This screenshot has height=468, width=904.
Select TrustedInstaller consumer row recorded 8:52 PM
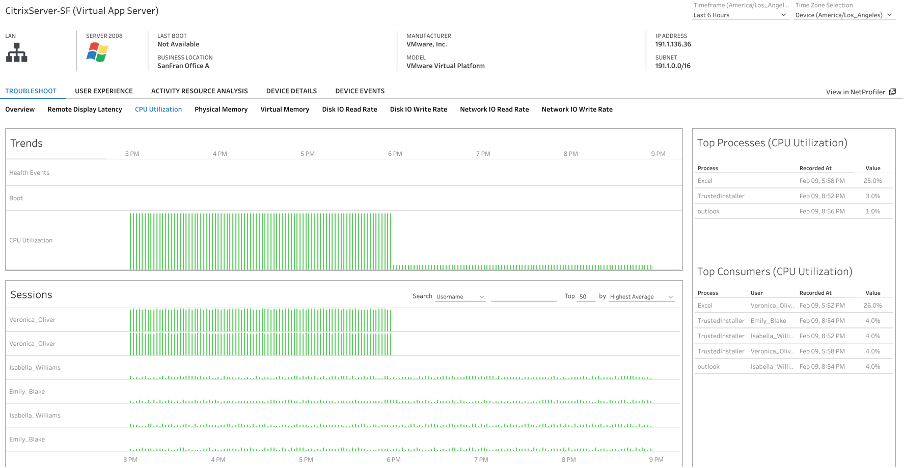794,335
